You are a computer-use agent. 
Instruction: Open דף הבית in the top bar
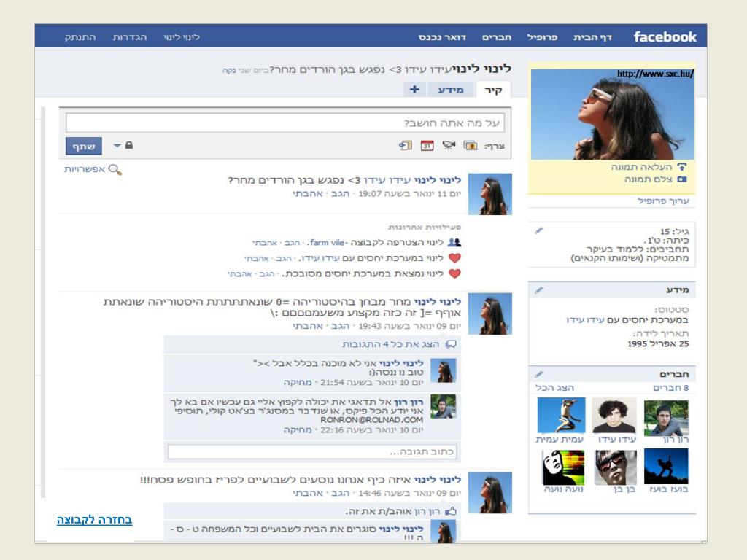592,37
